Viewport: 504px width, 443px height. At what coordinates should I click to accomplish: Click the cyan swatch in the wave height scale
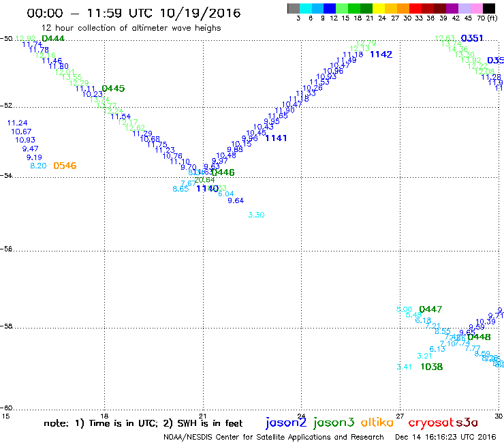pos(306,8)
